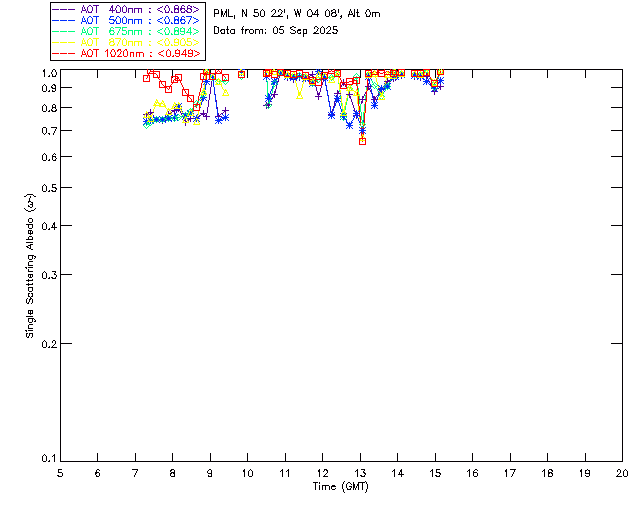
Task: Click the 13 hour x-axis label
Action: (360, 473)
